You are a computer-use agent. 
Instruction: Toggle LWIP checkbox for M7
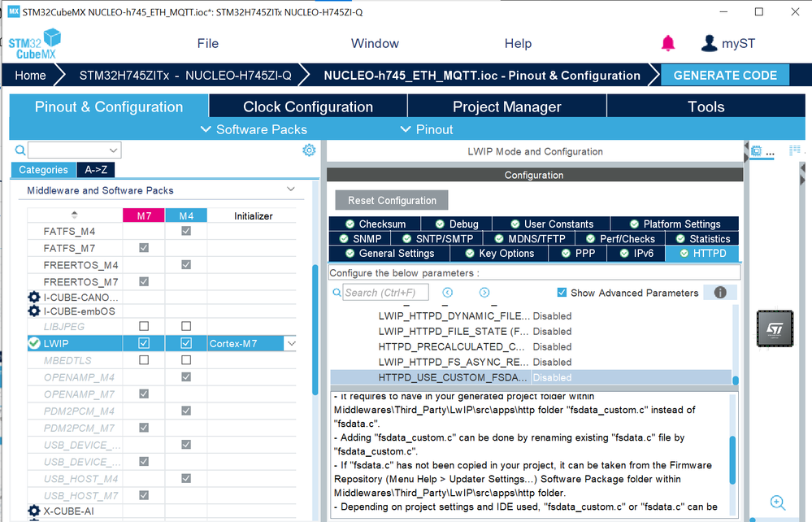pos(144,343)
